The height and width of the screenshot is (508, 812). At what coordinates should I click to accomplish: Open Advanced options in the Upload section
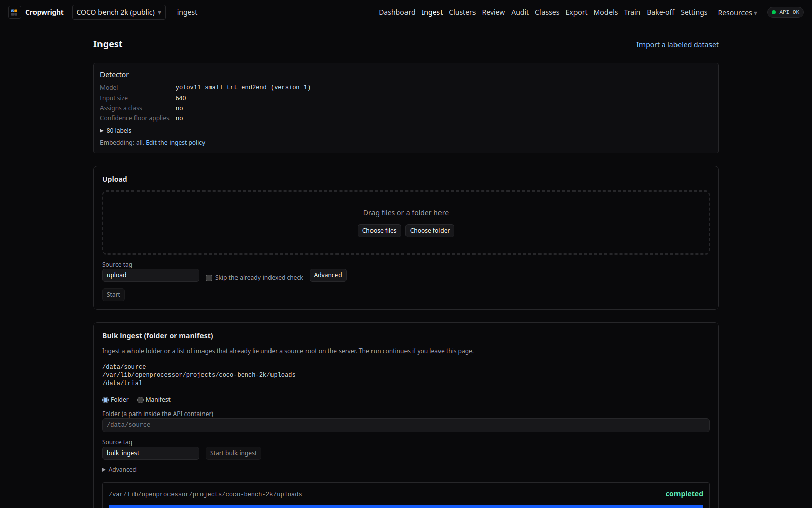coord(328,275)
